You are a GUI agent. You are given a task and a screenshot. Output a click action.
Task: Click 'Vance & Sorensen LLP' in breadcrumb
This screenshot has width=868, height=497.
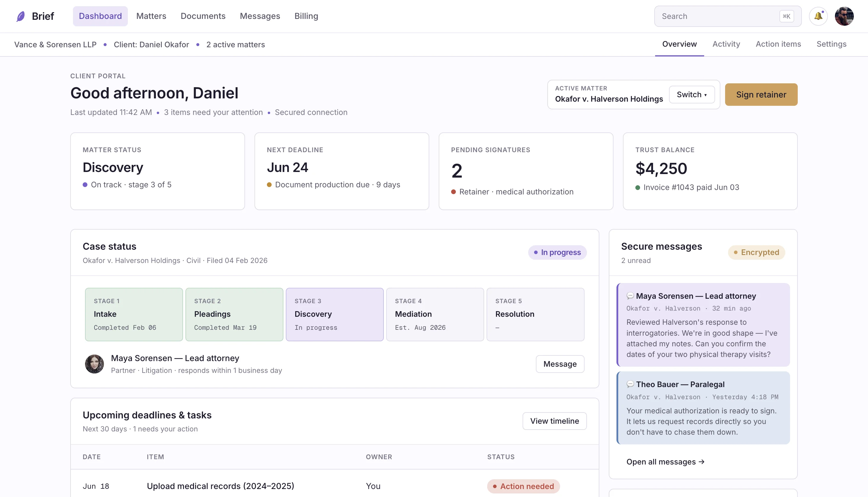coord(55,44)
